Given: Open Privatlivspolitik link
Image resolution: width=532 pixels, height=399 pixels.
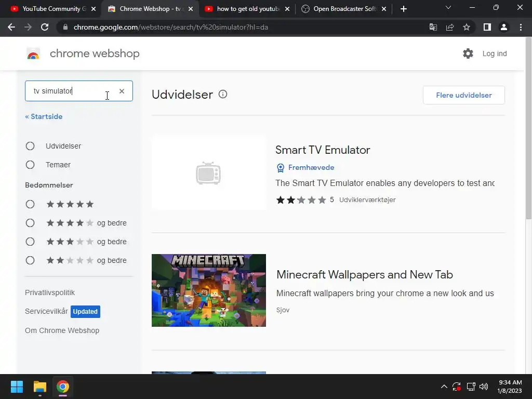Looking at the screenshot, I should coord(50,292).
